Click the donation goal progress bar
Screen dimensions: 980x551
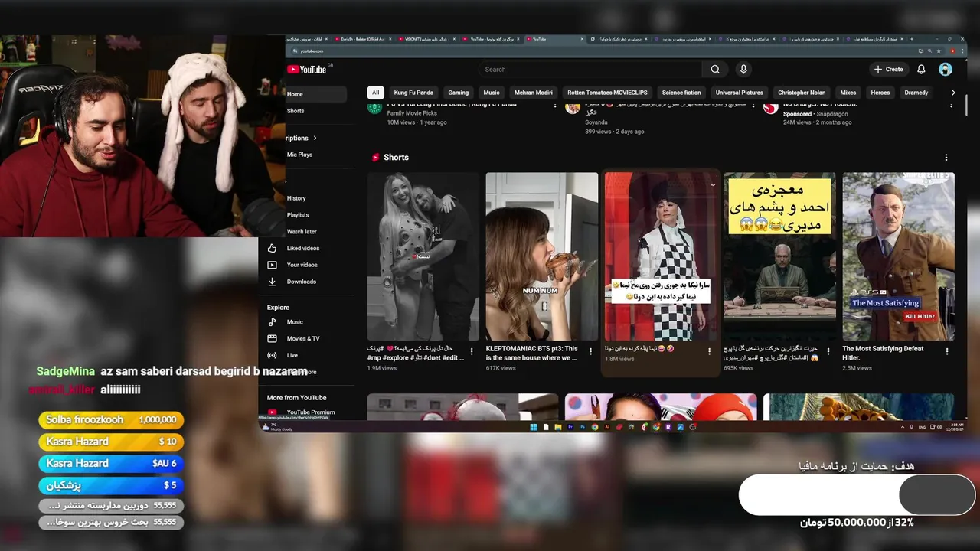(857, 494)
